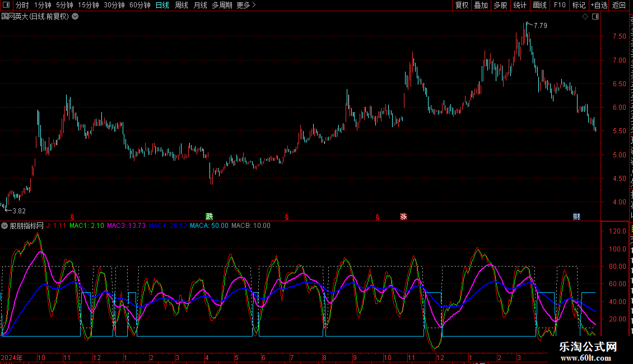Click the 7.79 high price label
Screen dimensions: 633x364
540,26
